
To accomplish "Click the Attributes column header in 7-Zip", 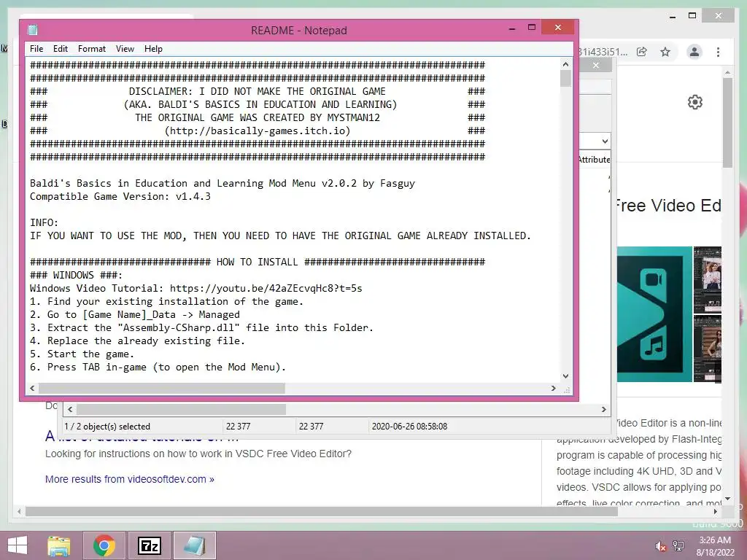I will click(x=594, y=160).
